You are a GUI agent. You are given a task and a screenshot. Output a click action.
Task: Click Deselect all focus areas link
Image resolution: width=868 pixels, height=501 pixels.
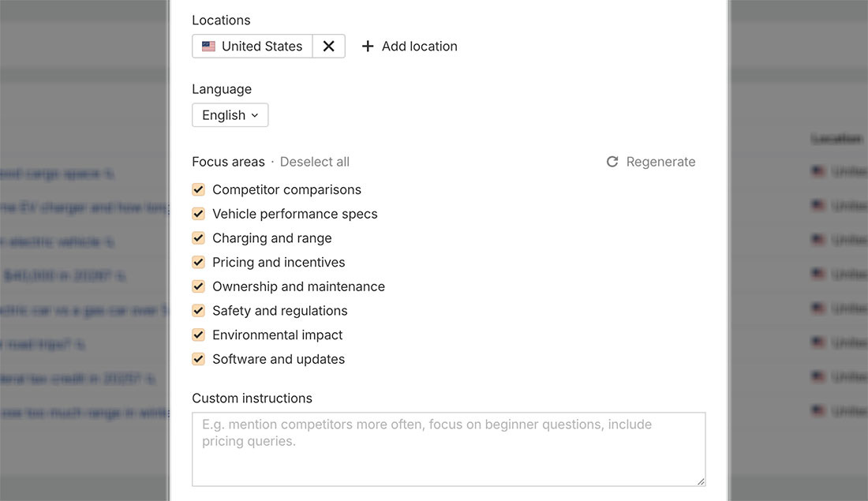pyautogui.click(x=314, y=162)
